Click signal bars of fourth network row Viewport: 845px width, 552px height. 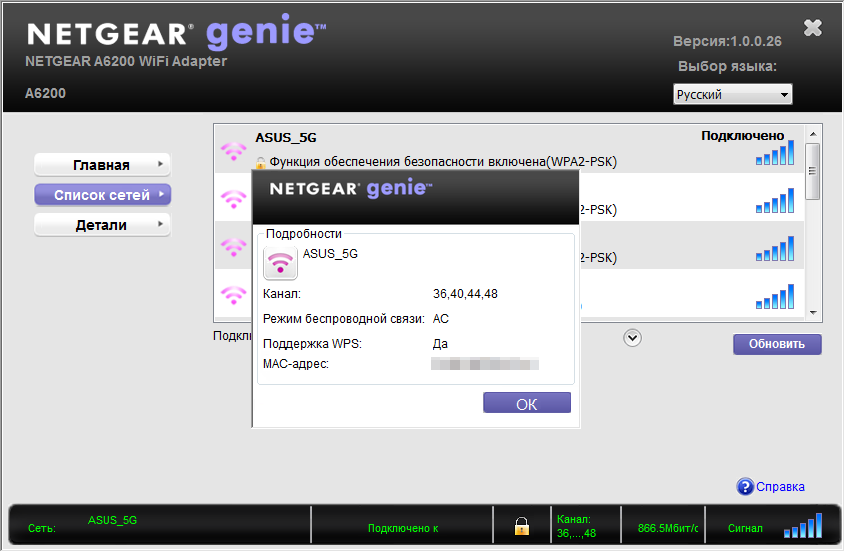(775, 296)
